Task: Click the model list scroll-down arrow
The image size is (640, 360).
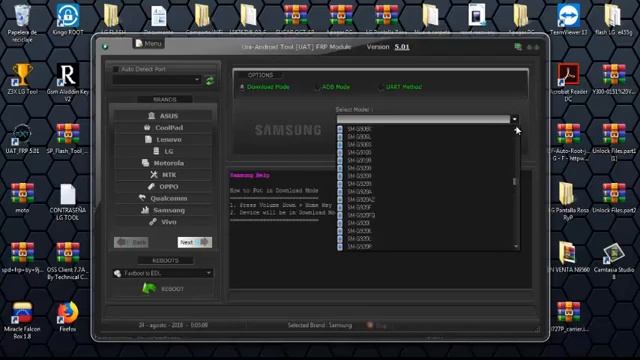Action: (x=516, y=247)
